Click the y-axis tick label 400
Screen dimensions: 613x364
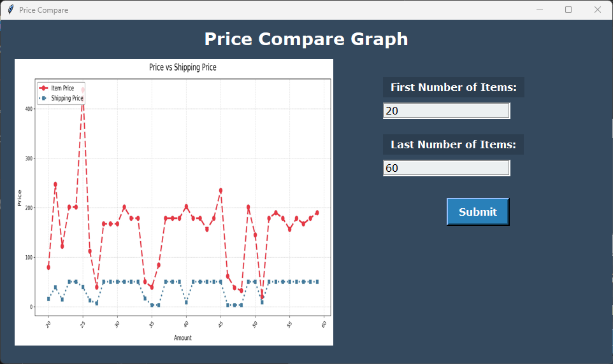coord(29,109)
